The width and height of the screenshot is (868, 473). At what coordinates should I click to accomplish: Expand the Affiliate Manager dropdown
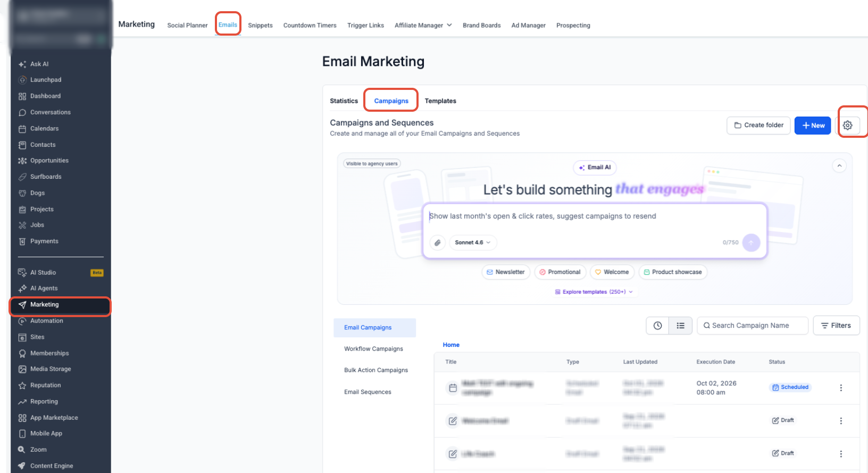point(423,25)
